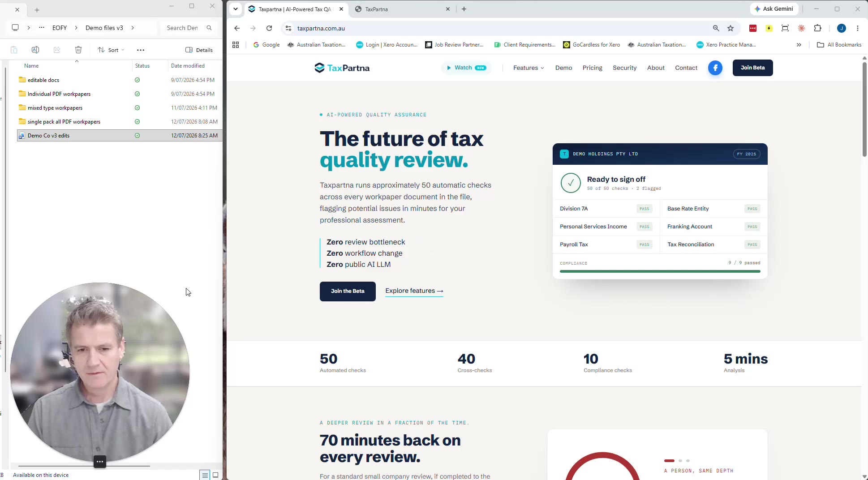Expand the chevron after Demo files v3
868x480 pixels.
coord(133,28)
